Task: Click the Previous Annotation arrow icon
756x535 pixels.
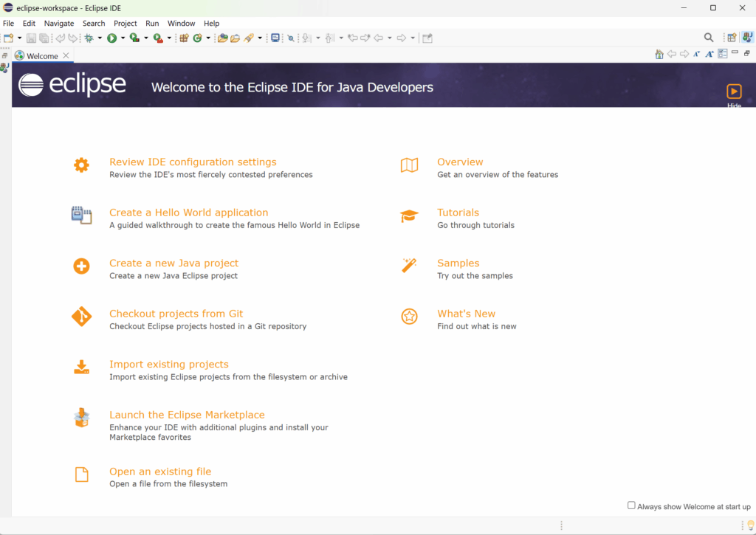Action: (x=330, y=38)
